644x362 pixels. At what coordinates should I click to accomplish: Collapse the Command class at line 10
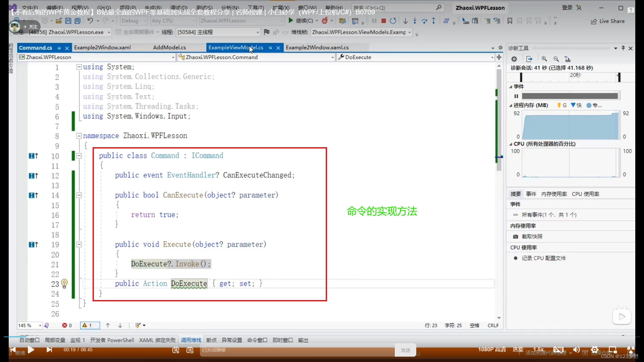point(79,156)
